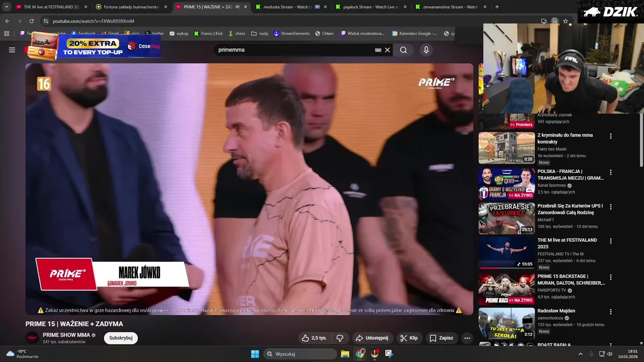
Task: Open the wykop bookmark
Action: pyautogui.click(x=179, y=34)
